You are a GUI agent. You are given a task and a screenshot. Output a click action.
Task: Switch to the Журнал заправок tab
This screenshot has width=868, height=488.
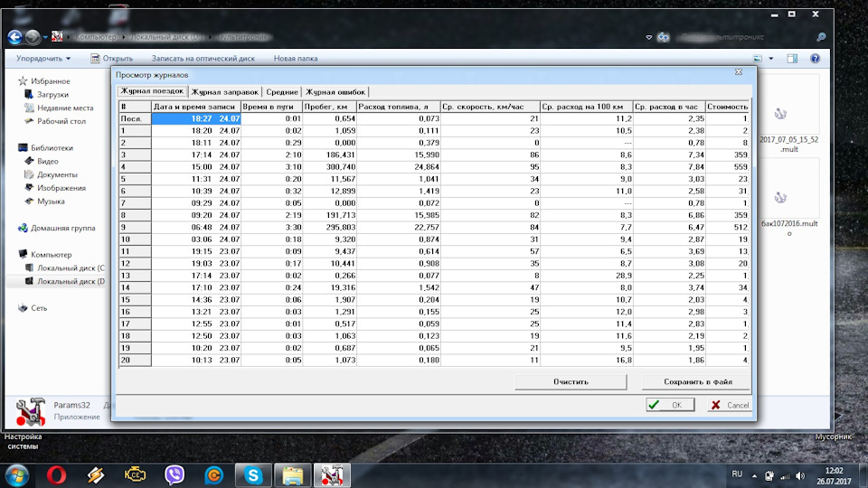pyautogui.click(x=225, y=91)
